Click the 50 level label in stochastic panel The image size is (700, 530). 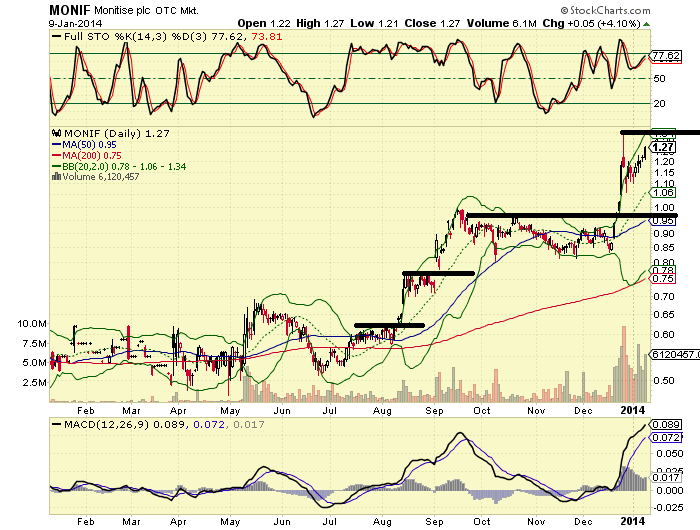pyautogui.click(x=659, y=79)
